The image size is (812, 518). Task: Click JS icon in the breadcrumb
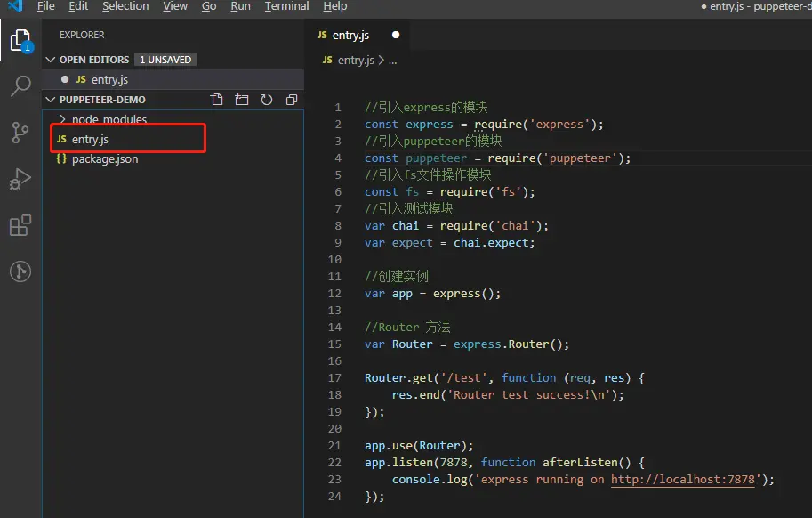coord(327,60)
